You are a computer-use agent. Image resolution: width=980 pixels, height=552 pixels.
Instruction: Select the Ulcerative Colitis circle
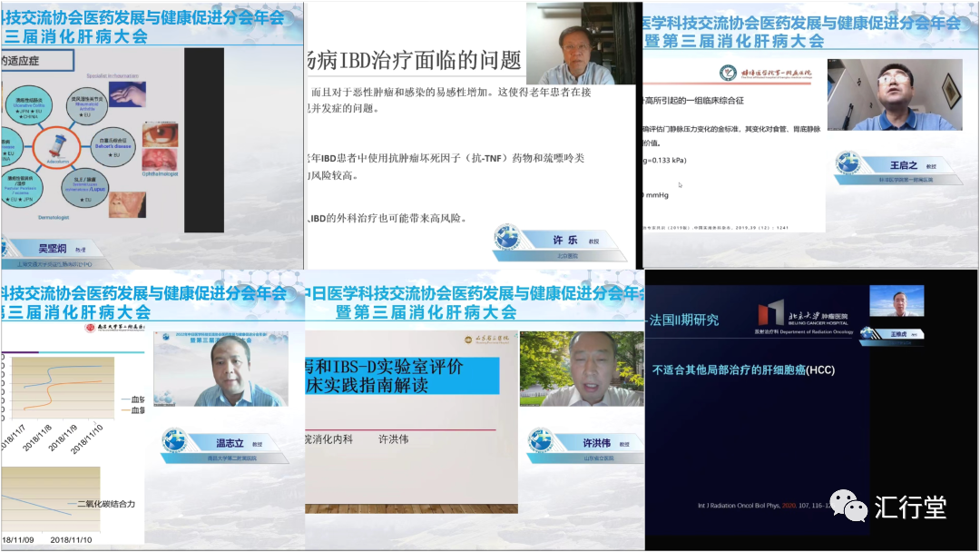pos(28,106)
